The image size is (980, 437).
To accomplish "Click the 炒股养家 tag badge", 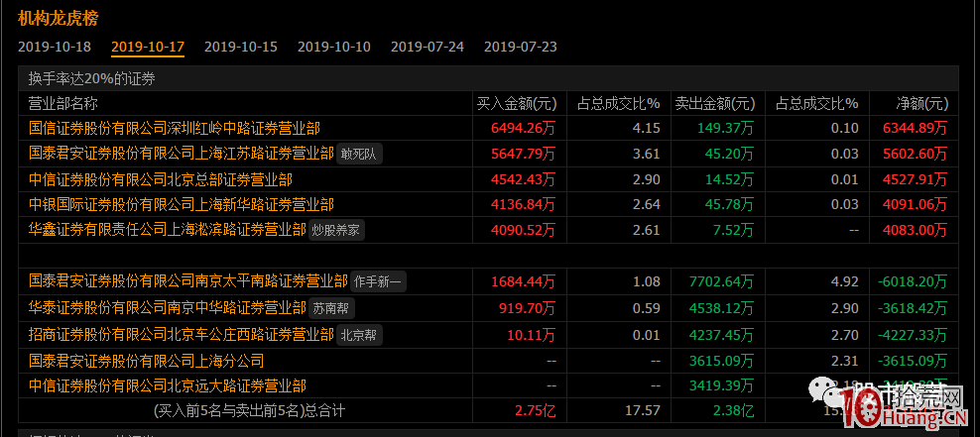I will point(337,230).
